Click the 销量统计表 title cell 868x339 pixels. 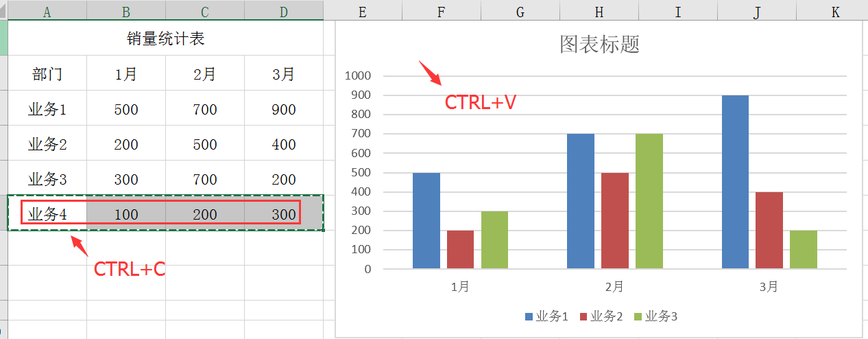click(166, 38)
